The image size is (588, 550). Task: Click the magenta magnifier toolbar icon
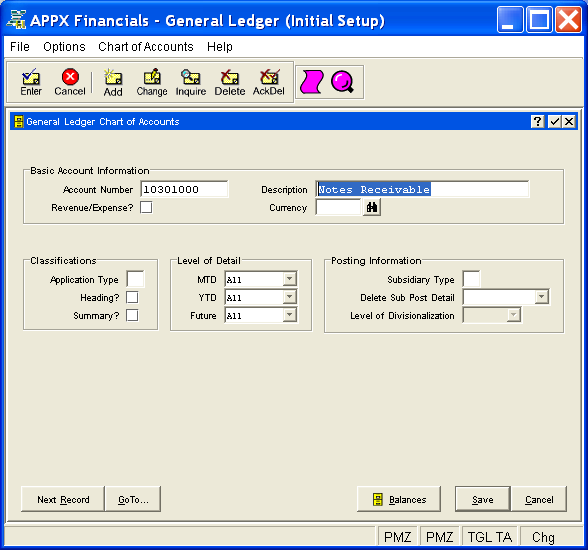point(342,82)
